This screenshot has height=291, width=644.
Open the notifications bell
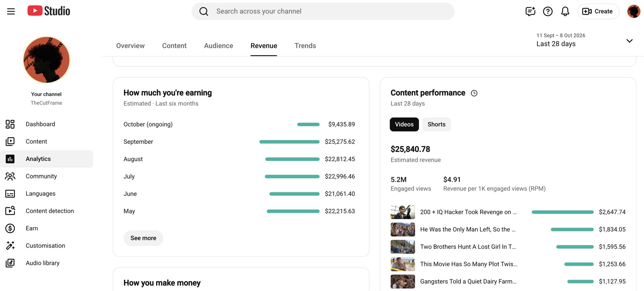(x=565, y=11)
